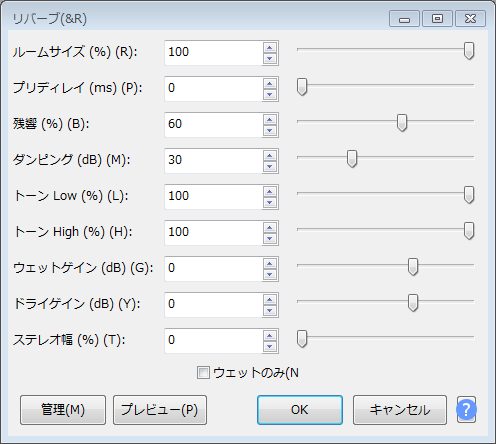Click the 残響 slider handle
The width and height of the screenshot is (496, 444).
tap(402, 122)
